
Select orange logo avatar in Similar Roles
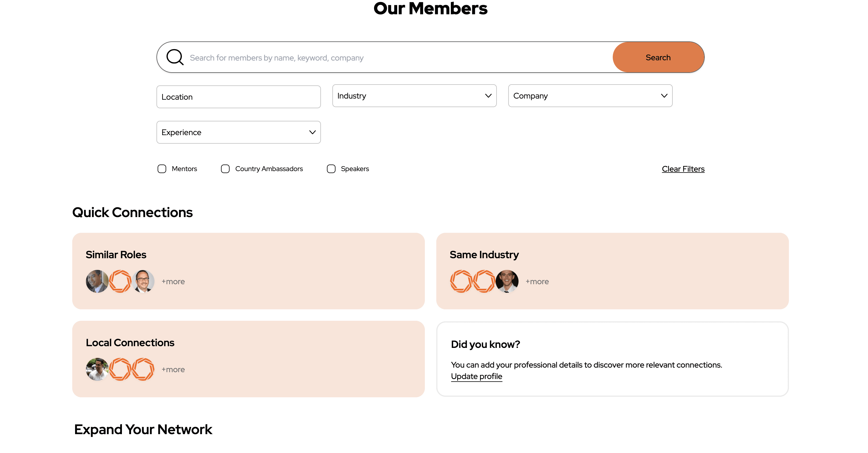(x=120, y=281)
